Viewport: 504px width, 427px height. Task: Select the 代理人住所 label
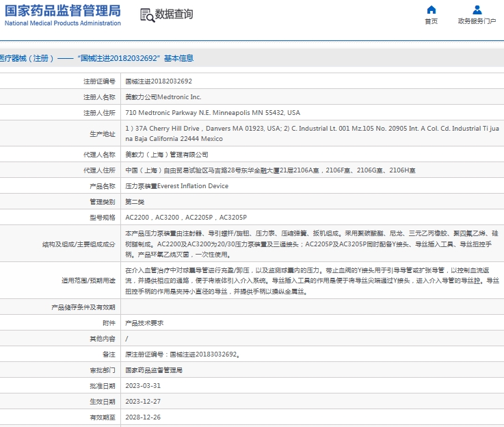pos(99,170)
